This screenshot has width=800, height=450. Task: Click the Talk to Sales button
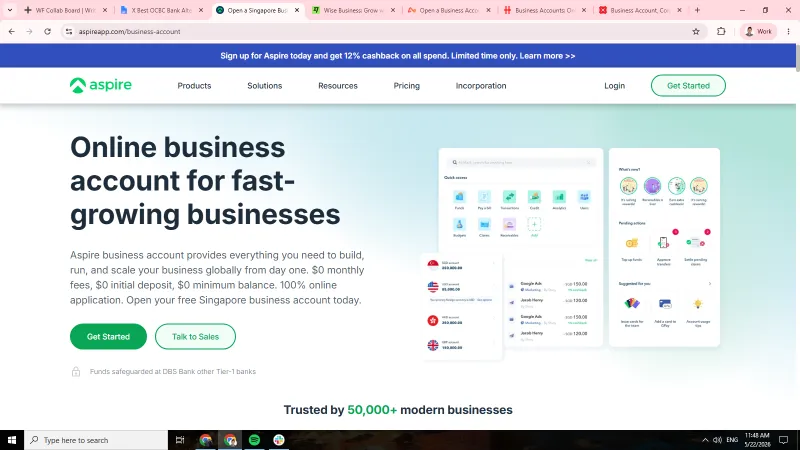coord(195,337)
